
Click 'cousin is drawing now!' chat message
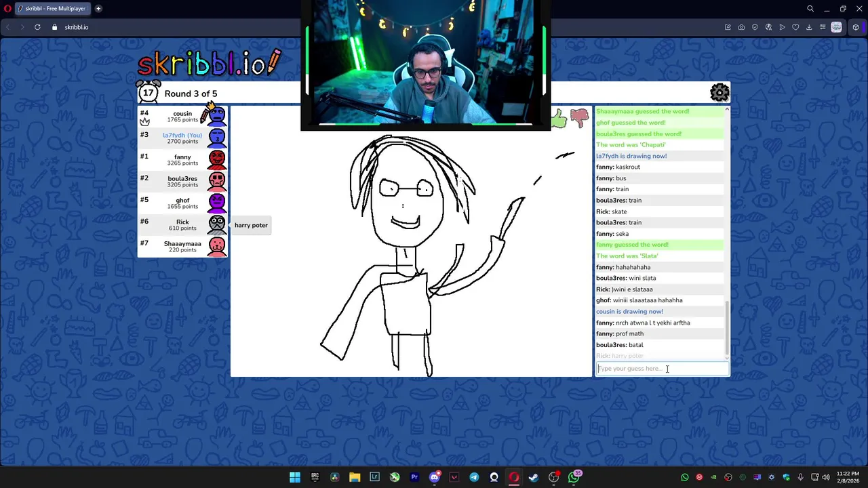629,311
